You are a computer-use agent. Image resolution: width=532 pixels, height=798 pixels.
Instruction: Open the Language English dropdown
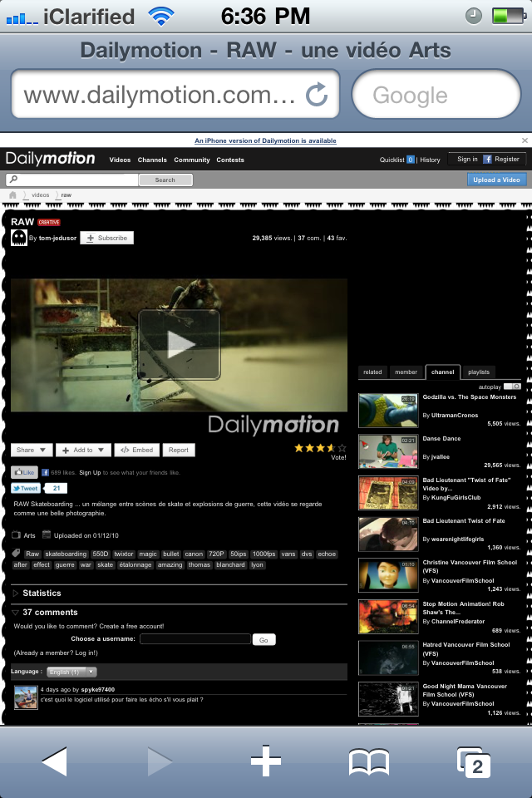(72, 672)
